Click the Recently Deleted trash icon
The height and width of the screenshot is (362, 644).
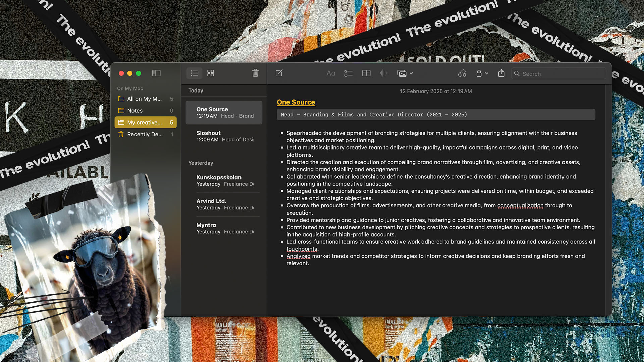tap(121, 134)
